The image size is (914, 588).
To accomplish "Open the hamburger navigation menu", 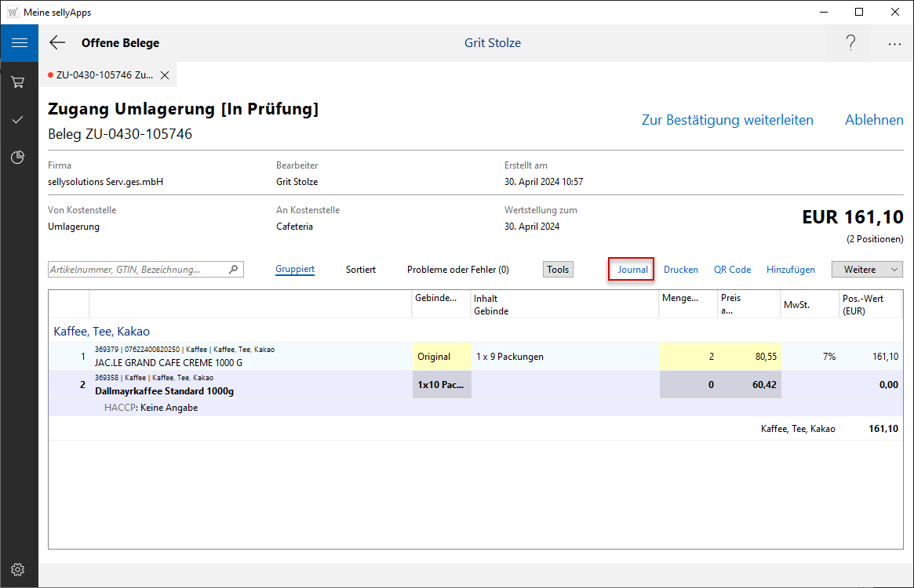I will 19,43.
